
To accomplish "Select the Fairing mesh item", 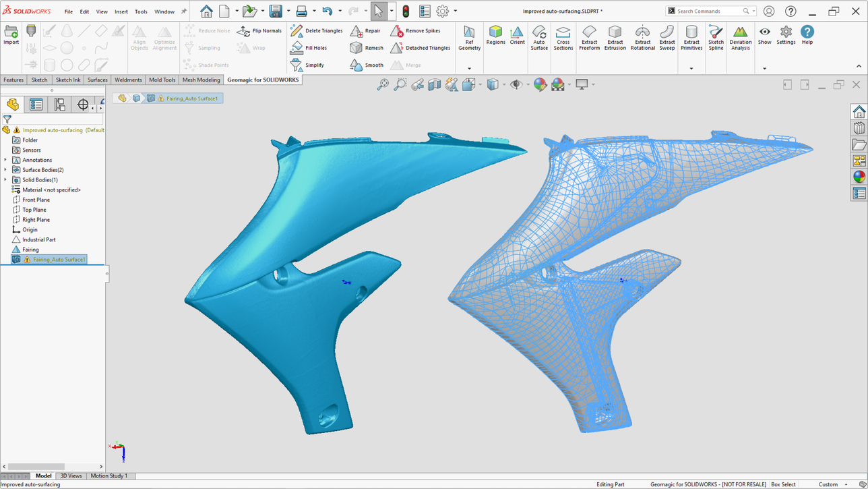I will click(x=30, y=250).
